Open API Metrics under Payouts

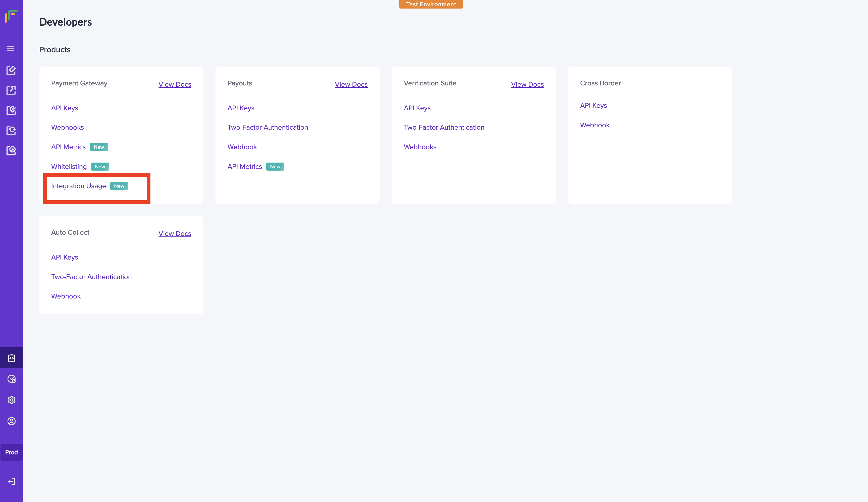245,167
